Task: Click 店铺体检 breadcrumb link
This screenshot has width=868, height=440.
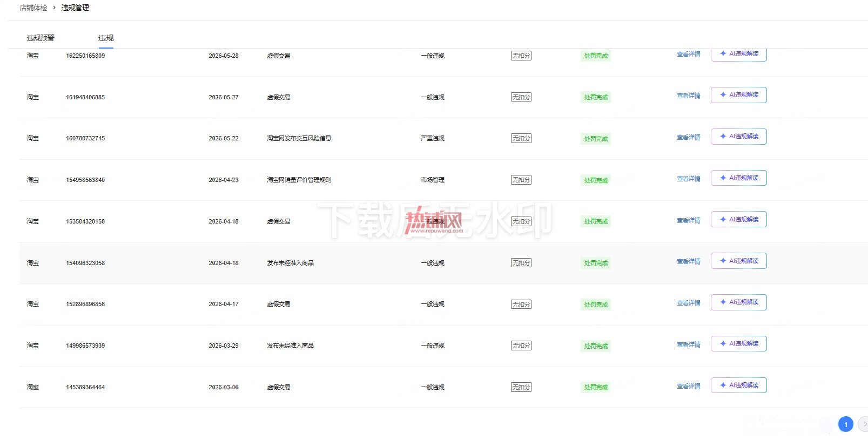Action: [33, 8]
